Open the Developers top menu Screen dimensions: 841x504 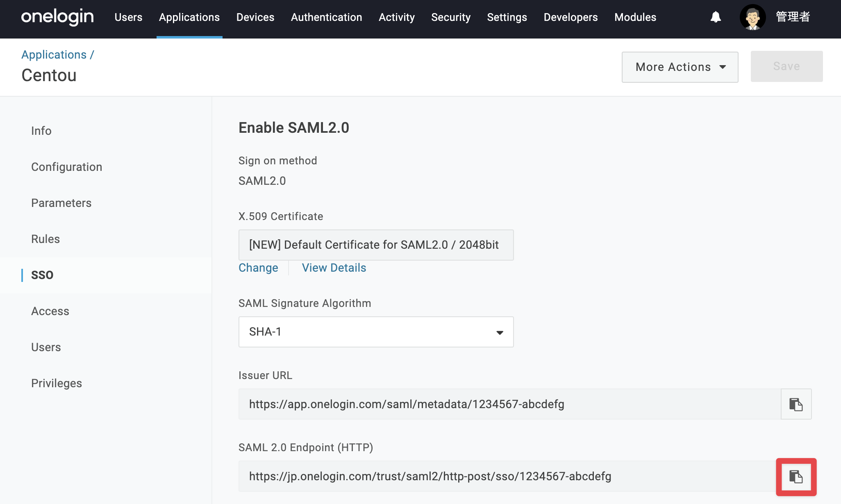point(571,17)
